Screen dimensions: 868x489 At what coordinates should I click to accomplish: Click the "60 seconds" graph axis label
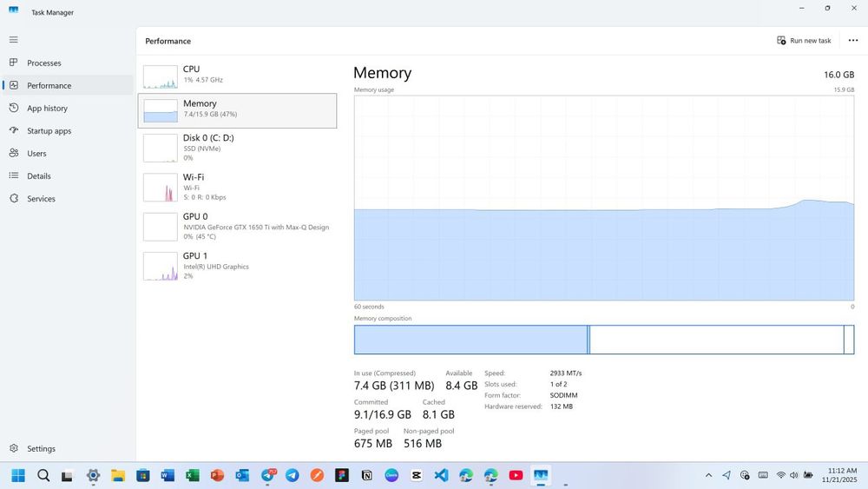[369, 307]
